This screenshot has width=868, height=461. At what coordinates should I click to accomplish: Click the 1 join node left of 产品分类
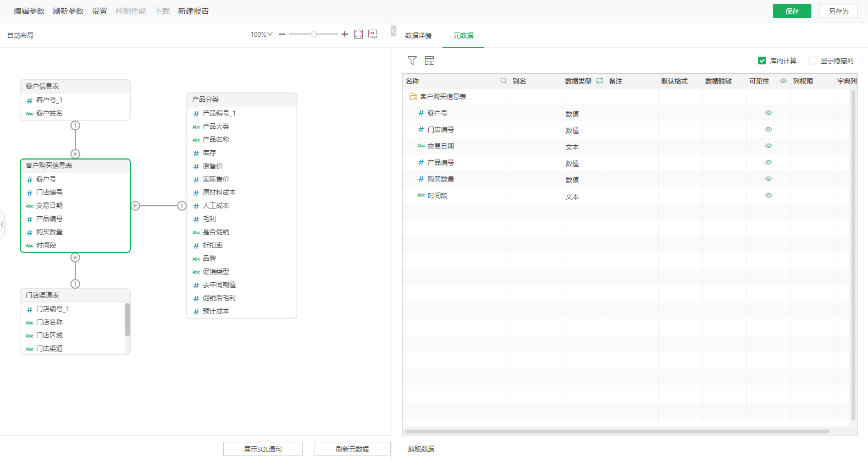point(182,206)
